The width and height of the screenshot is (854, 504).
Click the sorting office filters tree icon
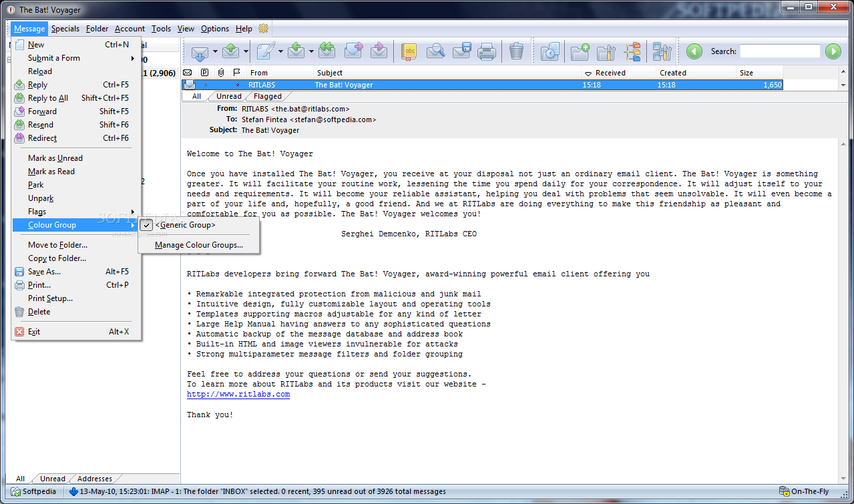[x=632, y=51]
